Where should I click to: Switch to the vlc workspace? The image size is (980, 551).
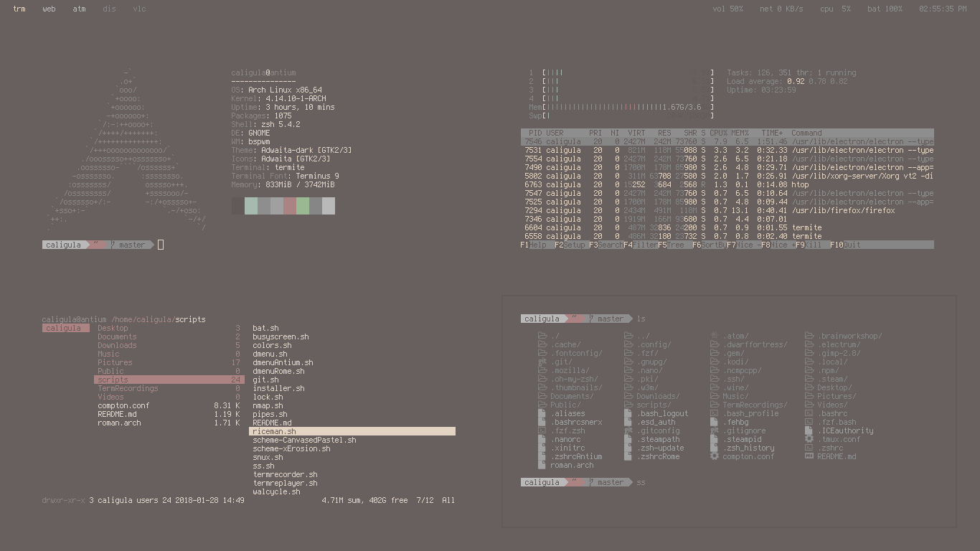[x=139, y=9]
